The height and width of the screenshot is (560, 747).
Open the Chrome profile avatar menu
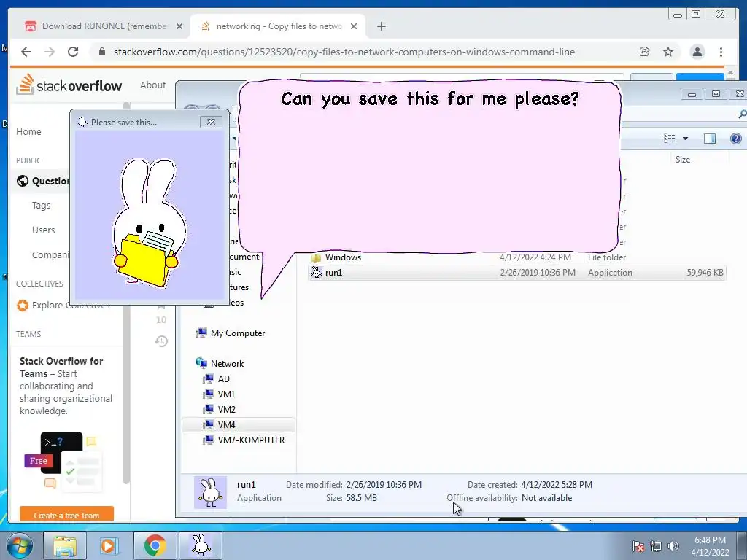(697, 52)
